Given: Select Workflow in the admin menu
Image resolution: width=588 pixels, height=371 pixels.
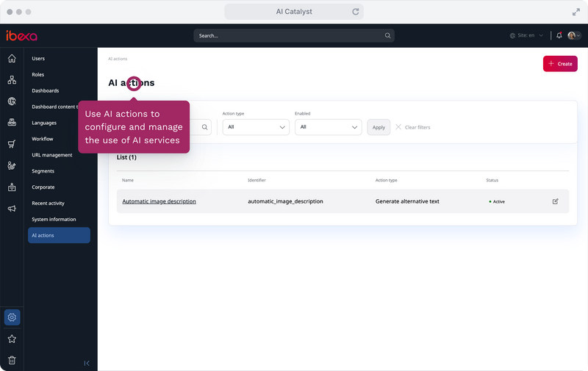Looking at the screenshot, I should [x=43, y=139].
